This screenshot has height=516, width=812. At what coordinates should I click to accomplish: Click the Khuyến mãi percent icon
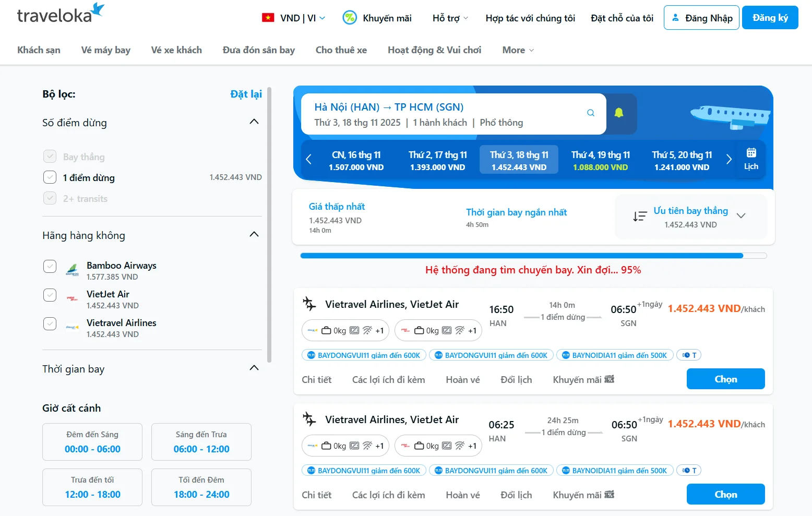click(x=349, y=18)
